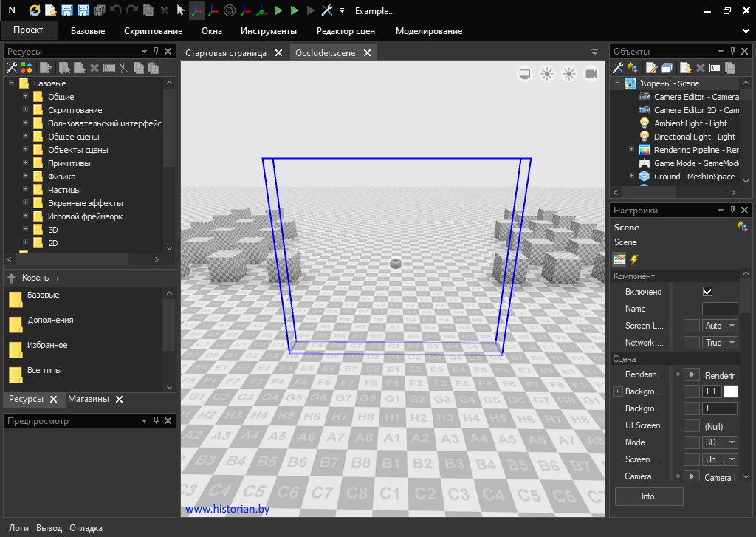The image size is (756, 537).
Task: Click the monitor display icon in viewport
Action: coord(525,74)
